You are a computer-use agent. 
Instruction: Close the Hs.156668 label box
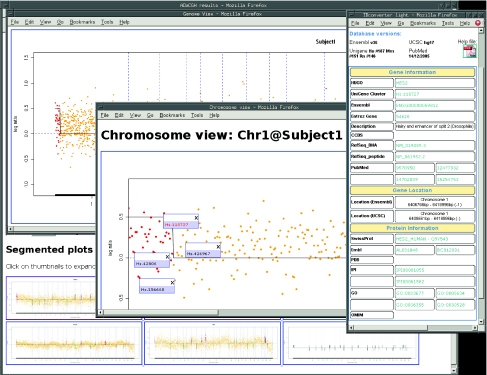[x=172, y=282]
